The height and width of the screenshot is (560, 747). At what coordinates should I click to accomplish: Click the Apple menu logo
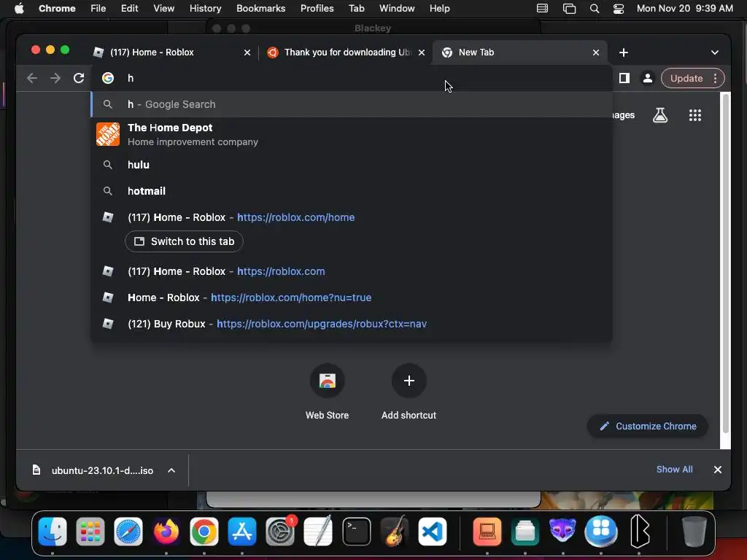(18, 9)
